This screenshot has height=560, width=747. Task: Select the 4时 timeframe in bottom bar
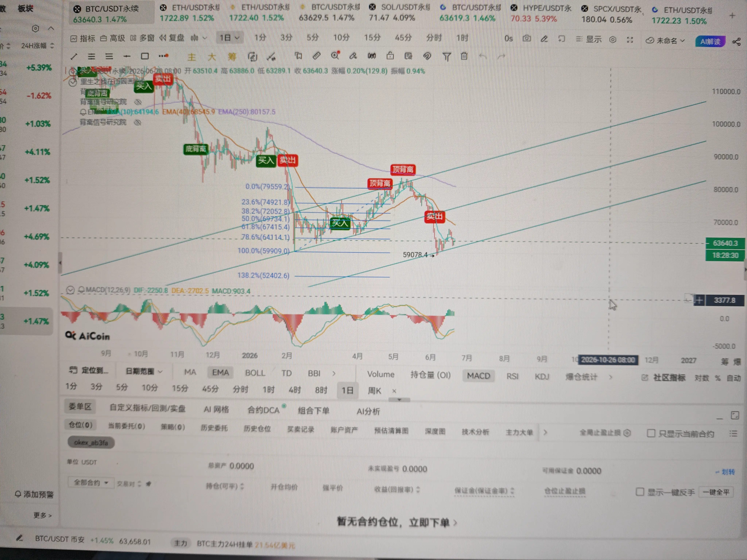click(295, 390)
